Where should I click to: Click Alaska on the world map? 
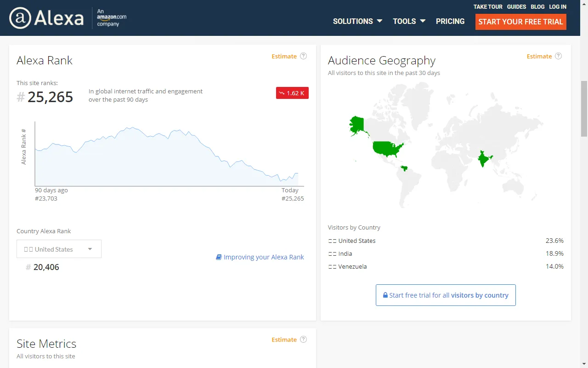coord(356,125)
